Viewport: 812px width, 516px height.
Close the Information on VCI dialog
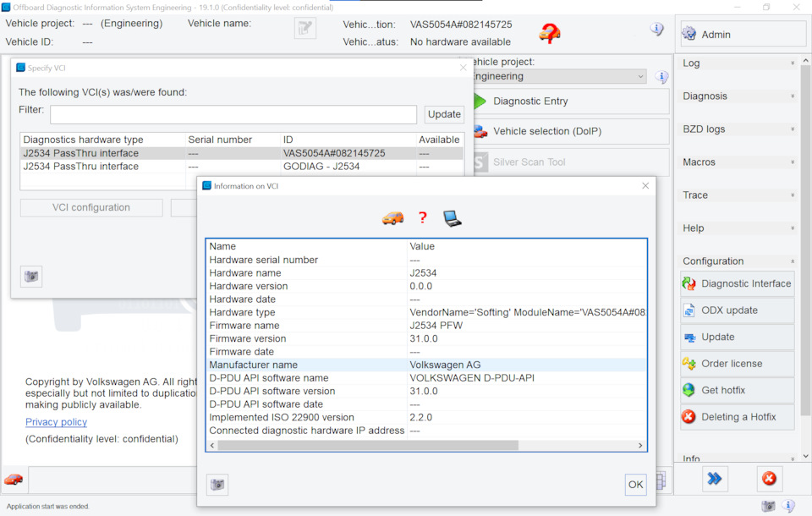(x=645, y=185)
